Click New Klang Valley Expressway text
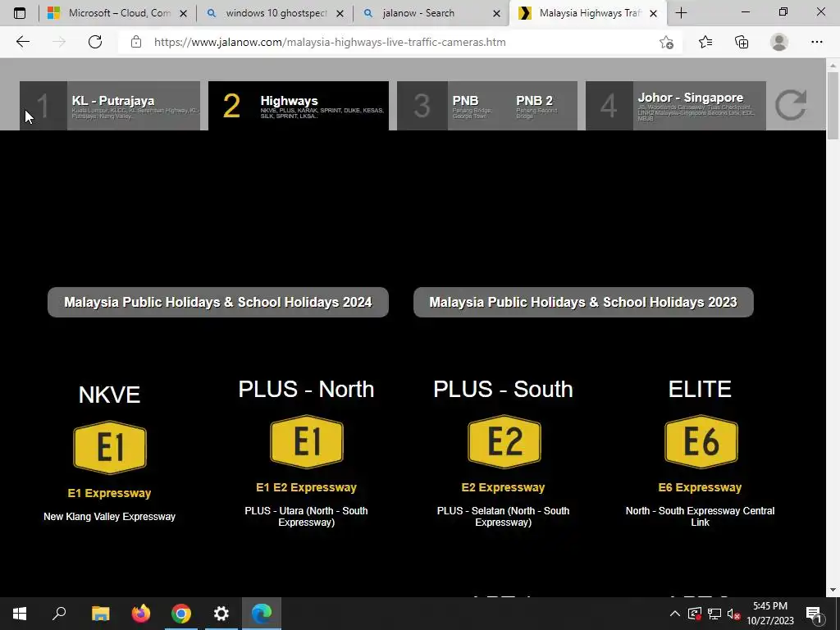 pyautogui.click(x=109, y=517)
